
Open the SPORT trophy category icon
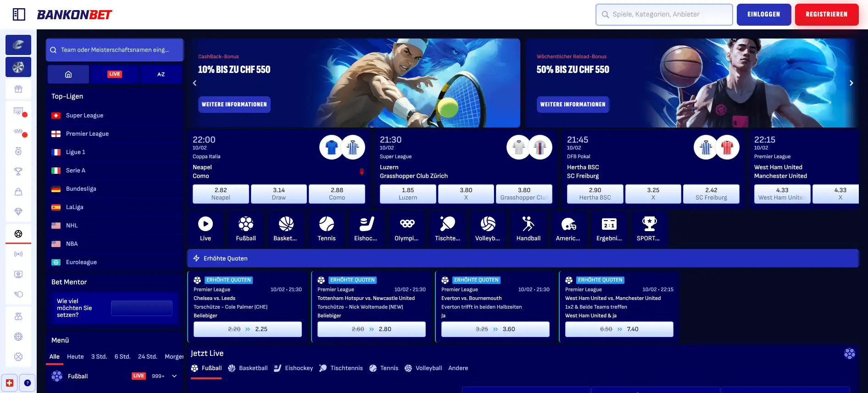[x=649, y=228]
